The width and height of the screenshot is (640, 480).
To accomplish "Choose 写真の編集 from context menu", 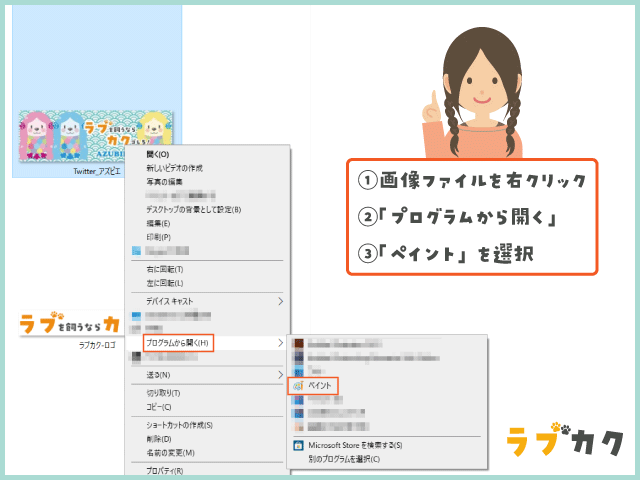I will 164,182.
